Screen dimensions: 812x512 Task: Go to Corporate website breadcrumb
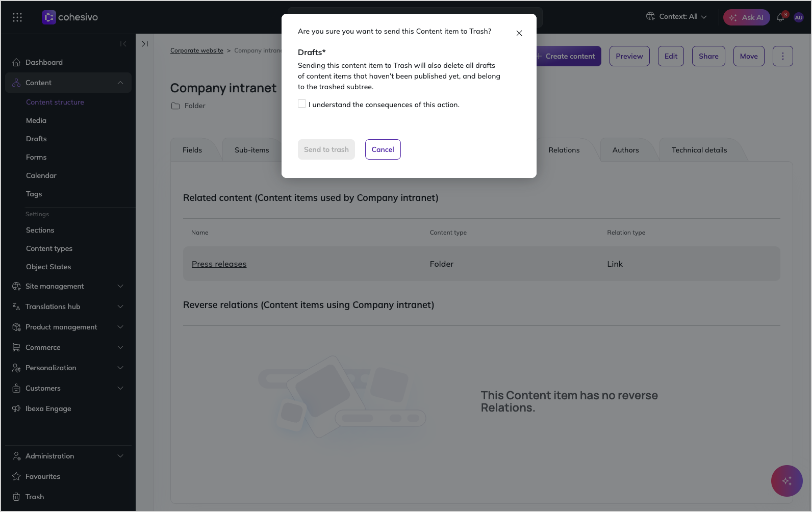pyautogui.click(x=197, y=50)
